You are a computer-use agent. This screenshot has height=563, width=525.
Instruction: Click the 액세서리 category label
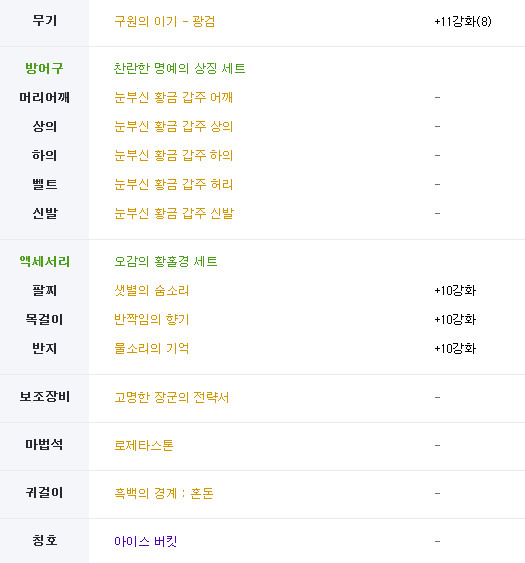point(45,261)
